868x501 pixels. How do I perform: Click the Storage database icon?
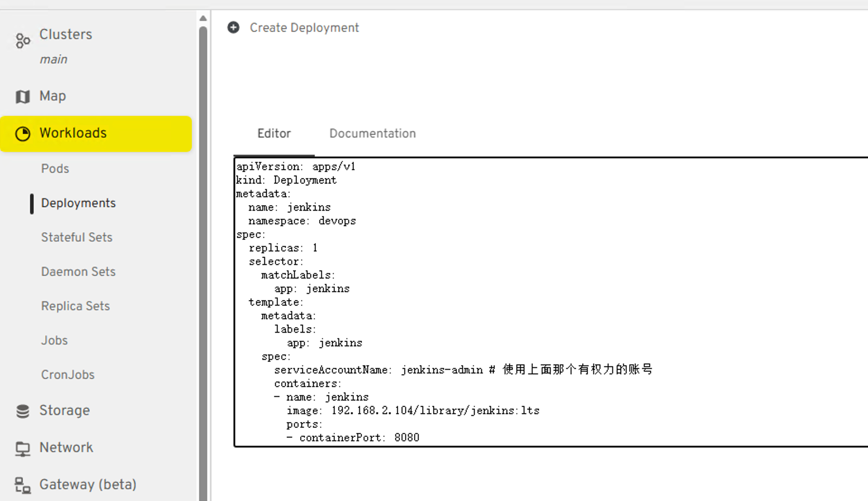click(x=23, y=411)
